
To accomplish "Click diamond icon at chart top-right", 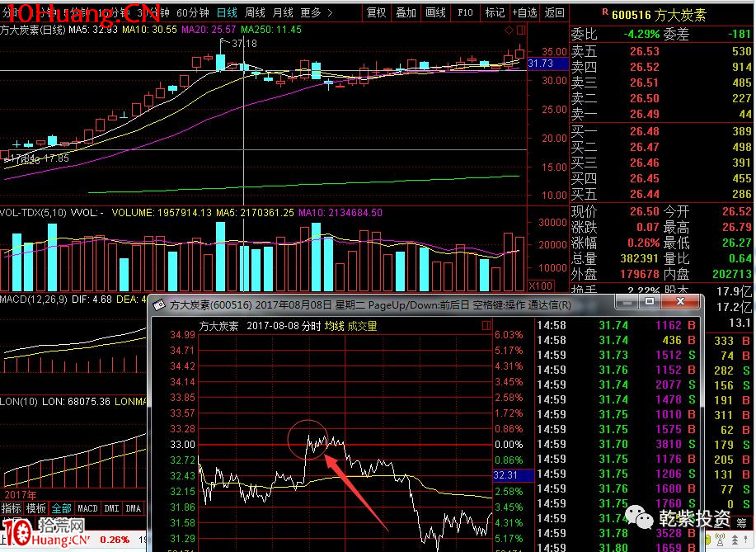I will [509, 31].
